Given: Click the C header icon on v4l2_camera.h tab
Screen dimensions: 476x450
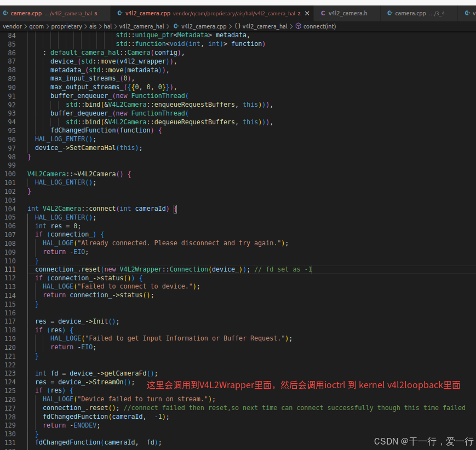Looking at the screenshot, I should pyautogui.click(x=323, y=13).
